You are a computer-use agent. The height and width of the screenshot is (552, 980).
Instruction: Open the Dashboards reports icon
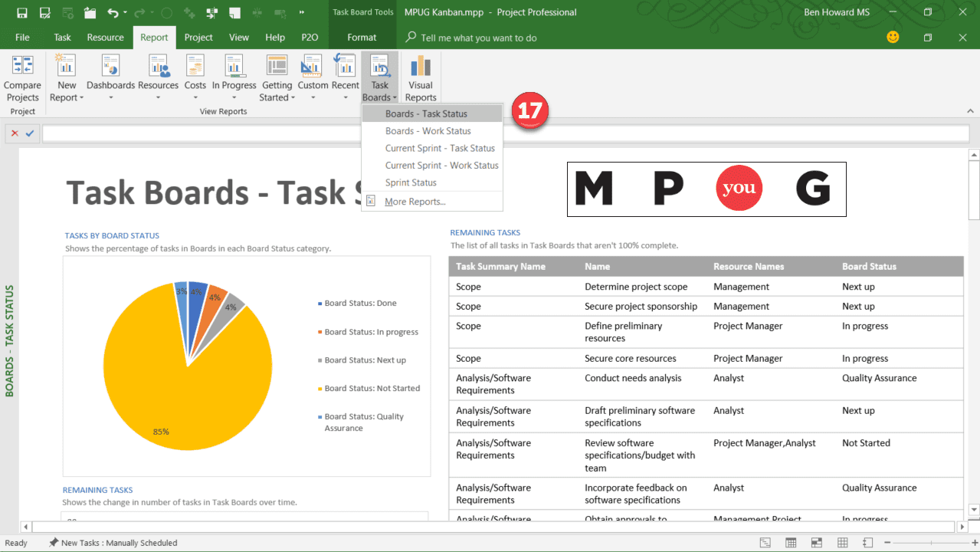coord(110,67)
